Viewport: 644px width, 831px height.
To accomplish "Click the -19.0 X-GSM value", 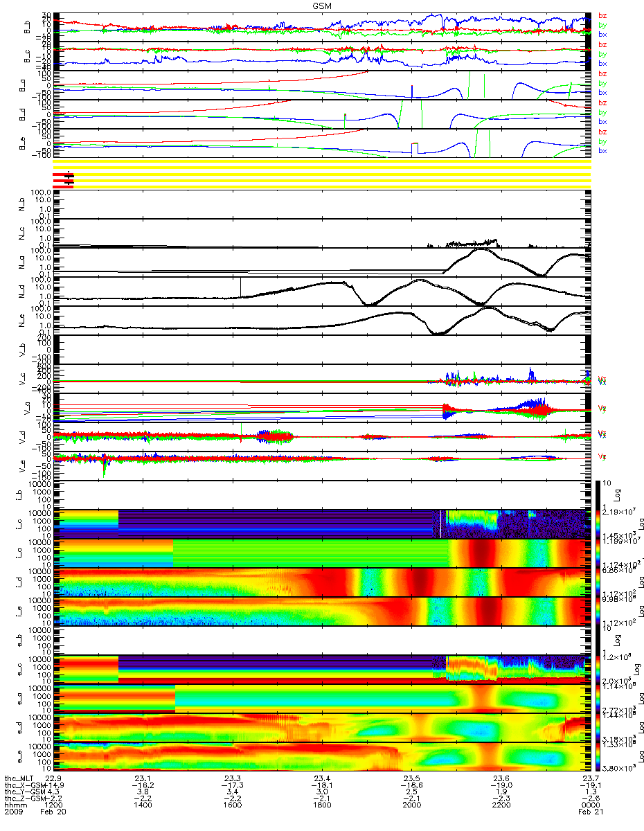I will 501,785.
